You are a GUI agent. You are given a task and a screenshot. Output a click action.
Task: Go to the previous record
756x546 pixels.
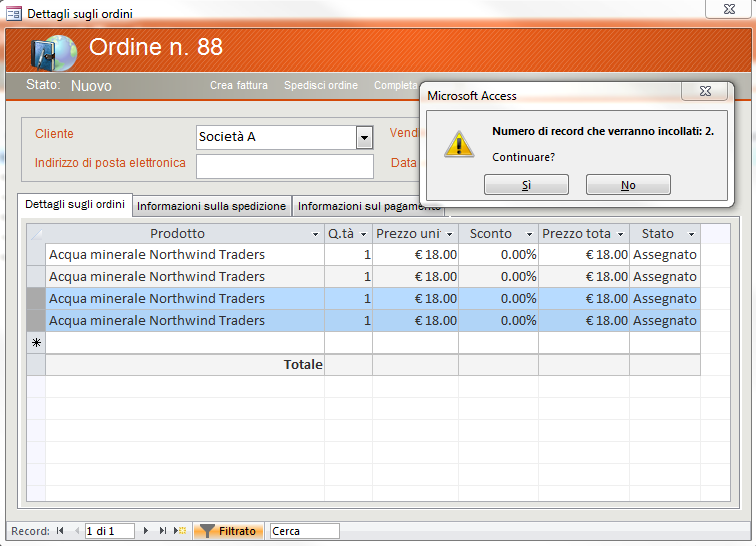pyautogui.click(x=77, y=531)
